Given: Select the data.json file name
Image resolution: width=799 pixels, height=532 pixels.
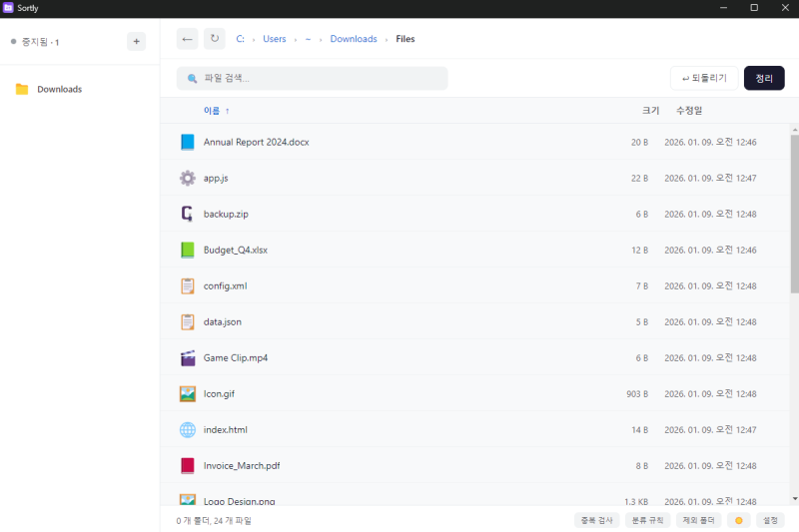Looking at the screenshot, I should pyautogui.click(x=222, y=321).
